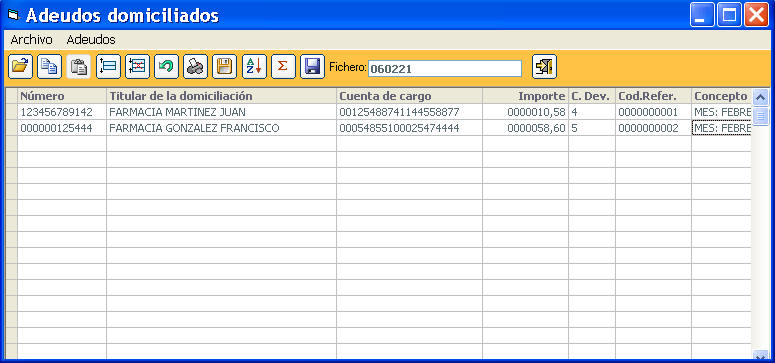Screen dimensions: 775x363
Task: Click the scroll up arrow of grid
Action: pos(760,97)
